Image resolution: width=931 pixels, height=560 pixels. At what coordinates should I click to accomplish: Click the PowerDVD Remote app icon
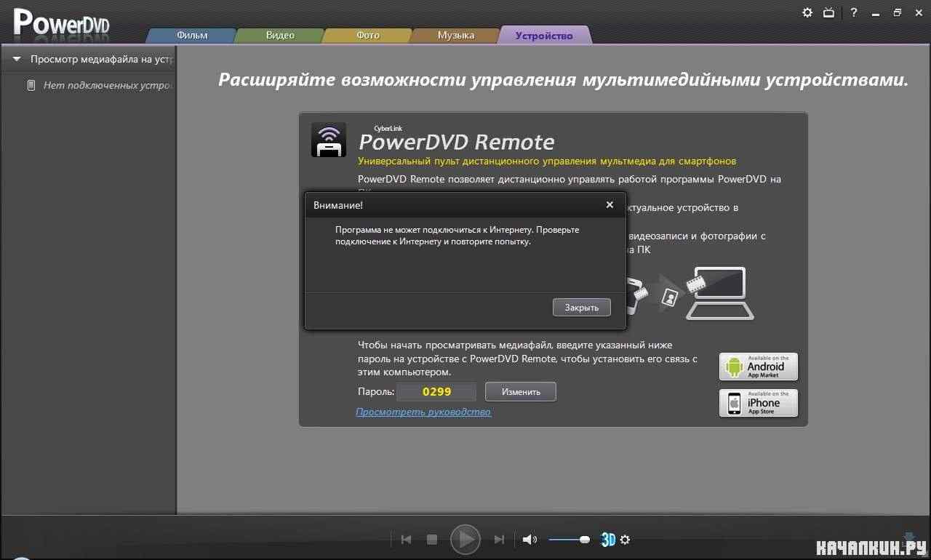[329, 140]
